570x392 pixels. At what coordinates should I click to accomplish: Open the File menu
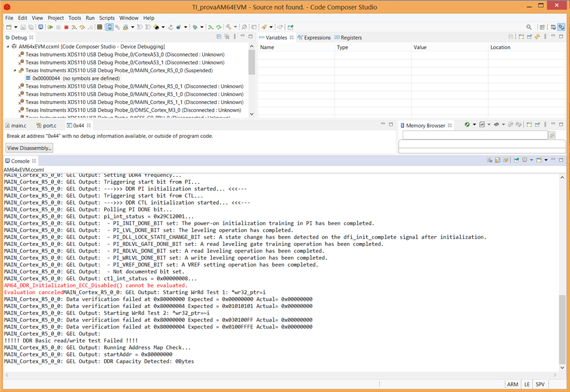point(9,18)
